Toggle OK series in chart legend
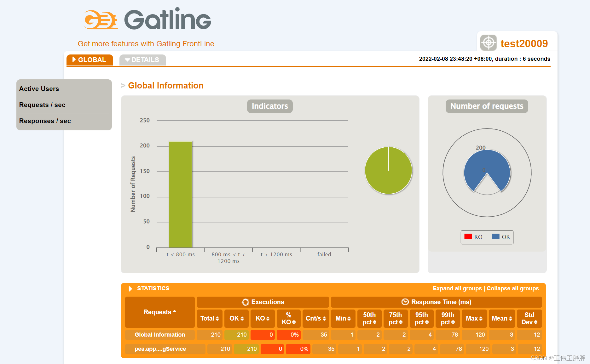The width and height of the screenshot is (590, 364). pos(501,237)
